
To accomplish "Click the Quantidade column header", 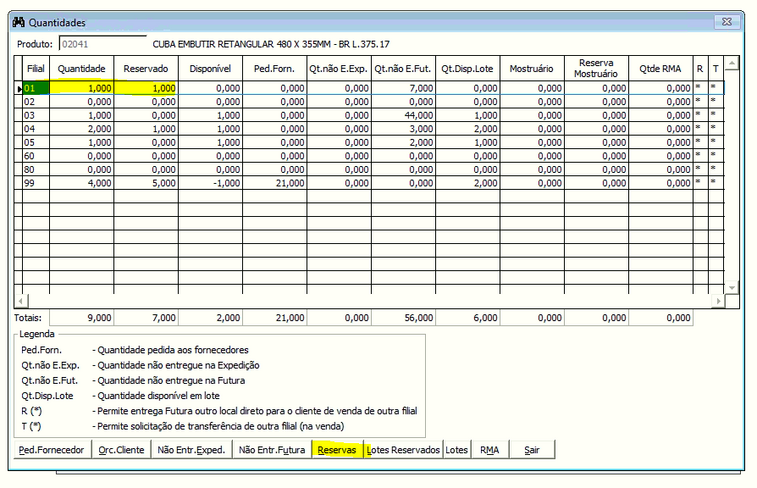I will [x=82, y=69].
